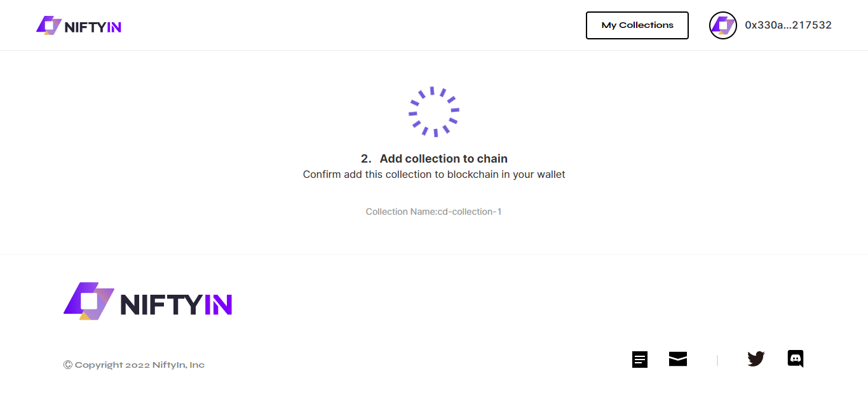The height and width of the screenshot is (397, 868).
Task: Click the purple IN letters in footer logo
Action: (218, 304)
